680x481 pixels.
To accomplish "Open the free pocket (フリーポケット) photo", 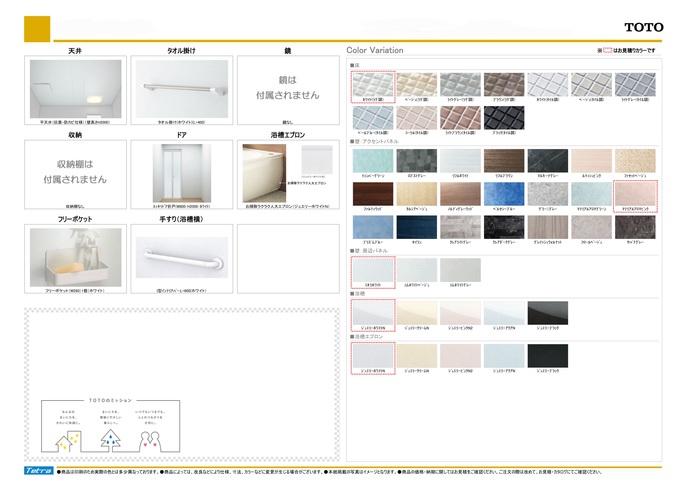I will (x=76, y=255).
